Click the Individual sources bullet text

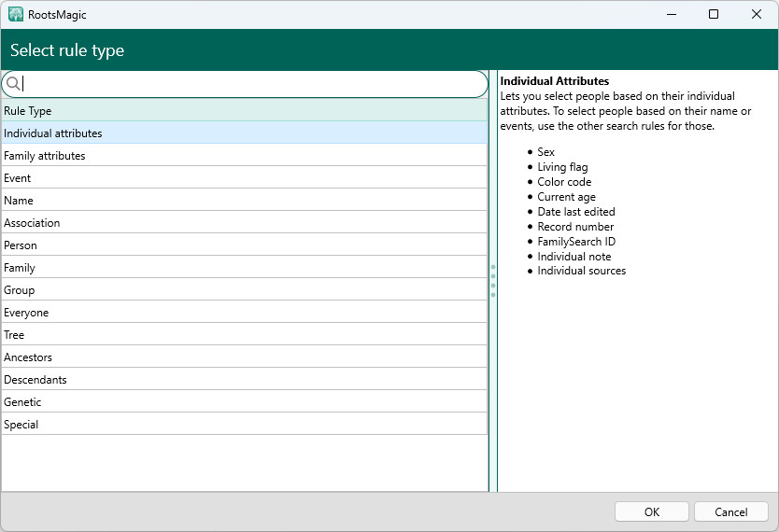581,271
